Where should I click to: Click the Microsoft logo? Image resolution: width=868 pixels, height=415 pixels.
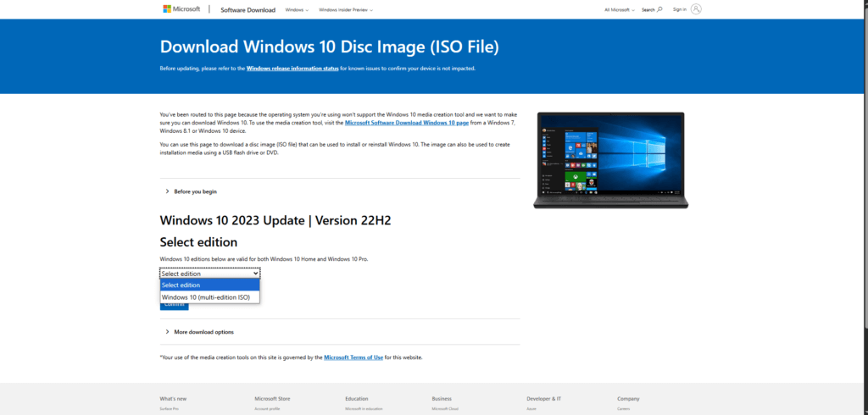click(181, 9)
